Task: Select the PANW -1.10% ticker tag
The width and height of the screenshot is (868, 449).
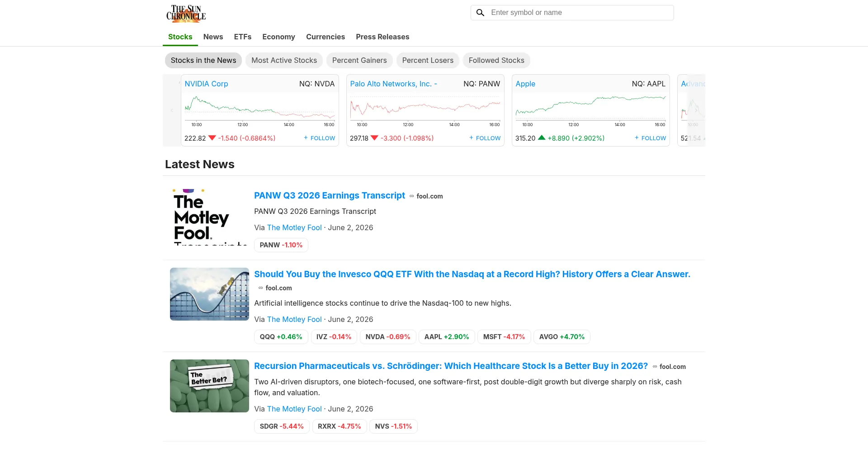Action: [x=281, y=245]
